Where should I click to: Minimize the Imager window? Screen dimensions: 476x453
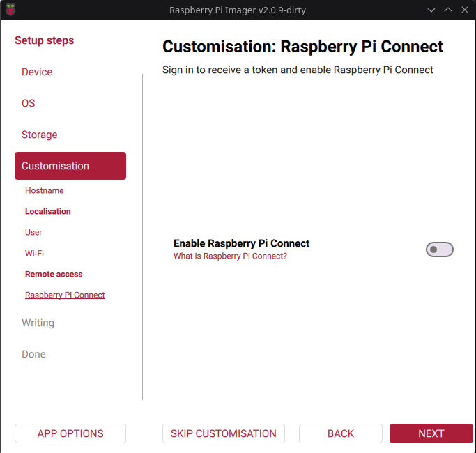(431, 10)
